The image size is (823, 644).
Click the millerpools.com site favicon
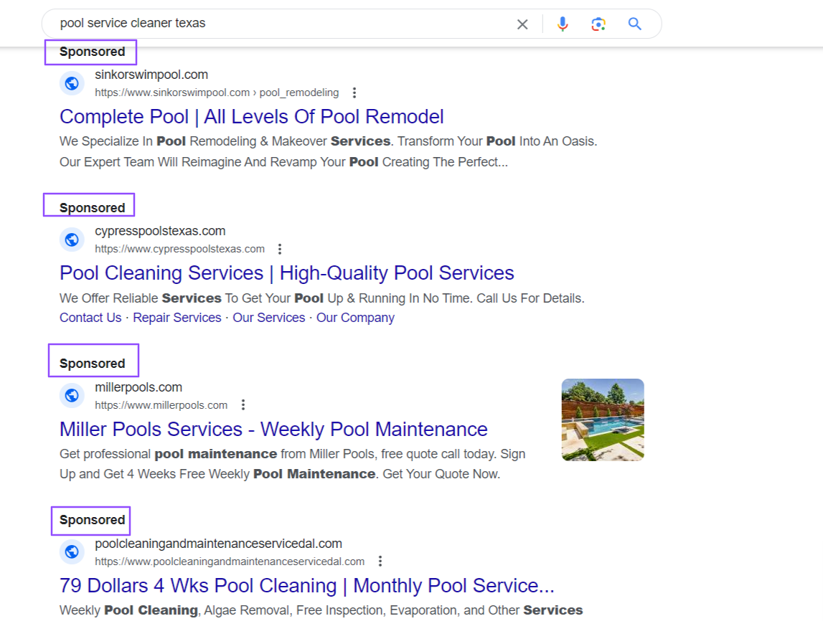coord(72,395)
